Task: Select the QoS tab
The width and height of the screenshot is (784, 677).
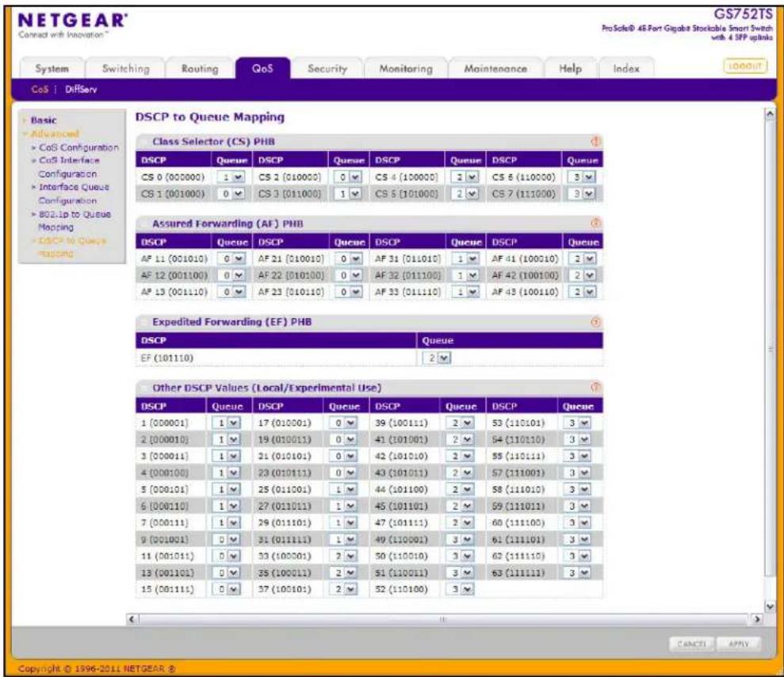Action: tap(262, 68)
